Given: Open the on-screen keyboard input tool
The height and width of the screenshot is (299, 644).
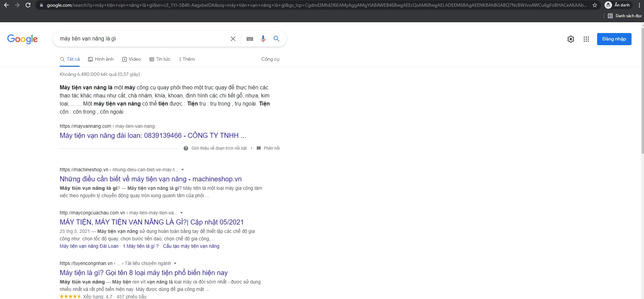Looking at the screenshot, I should click(250, 39).
